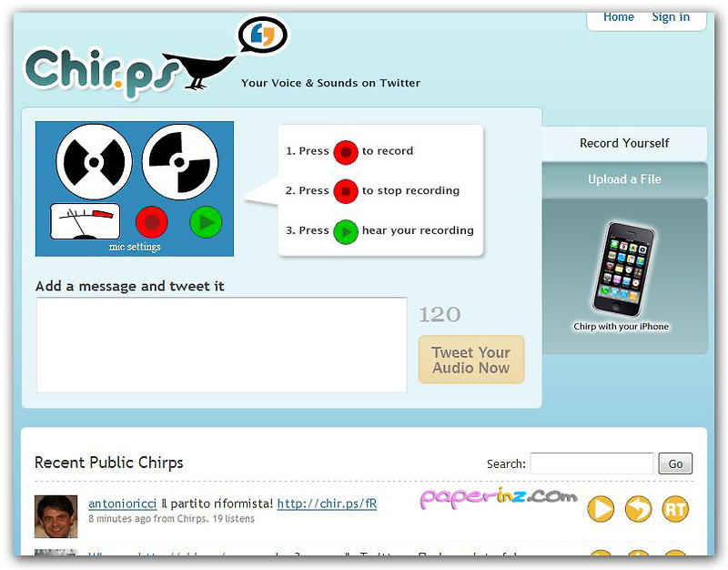Open antonioricci profile link
The image size is (728, 570).
pos(123,504)
